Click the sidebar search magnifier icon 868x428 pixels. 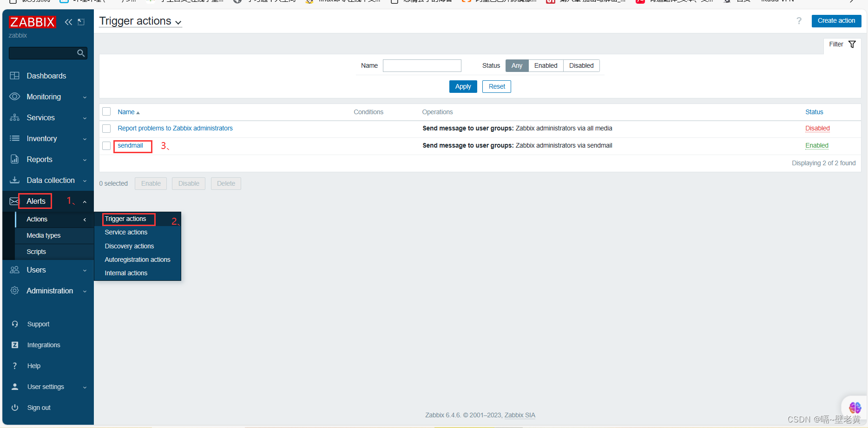point(81,53)
